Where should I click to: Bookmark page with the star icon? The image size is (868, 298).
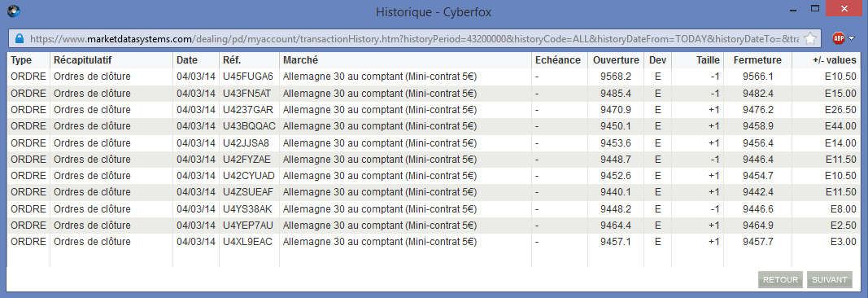tap(810, 39)
